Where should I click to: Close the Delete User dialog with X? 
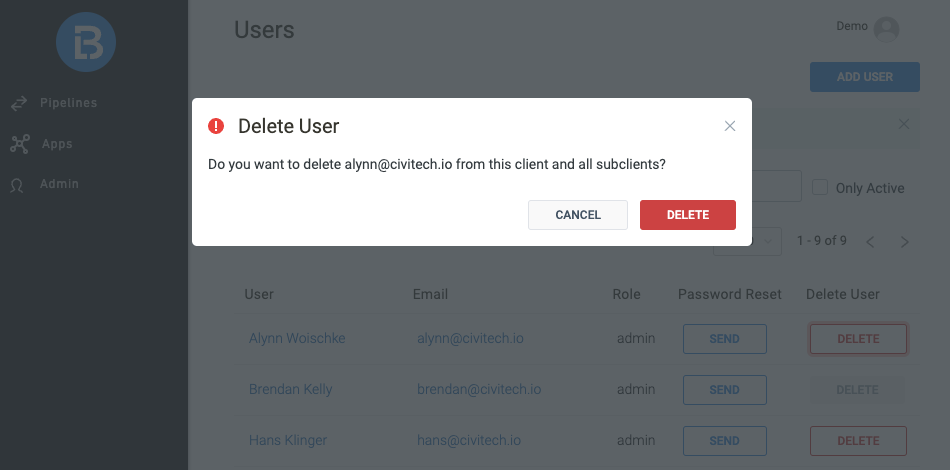pyautogui.click(x=730, y=126)
